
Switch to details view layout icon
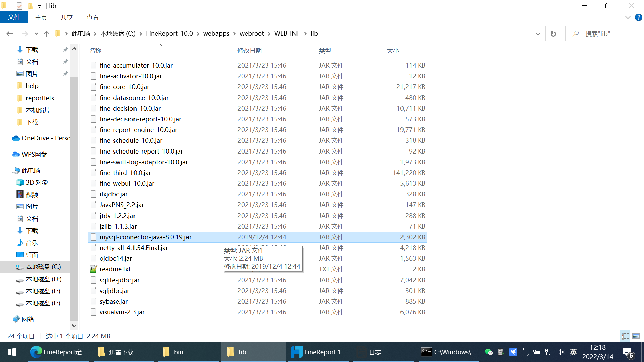pos(625,336)
